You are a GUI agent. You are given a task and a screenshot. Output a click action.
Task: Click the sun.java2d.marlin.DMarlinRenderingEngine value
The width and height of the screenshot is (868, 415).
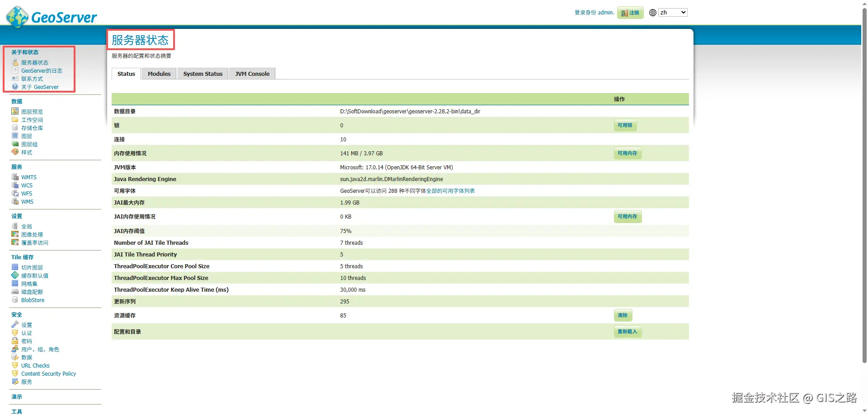pyautogui.click(x=392, y=179)
